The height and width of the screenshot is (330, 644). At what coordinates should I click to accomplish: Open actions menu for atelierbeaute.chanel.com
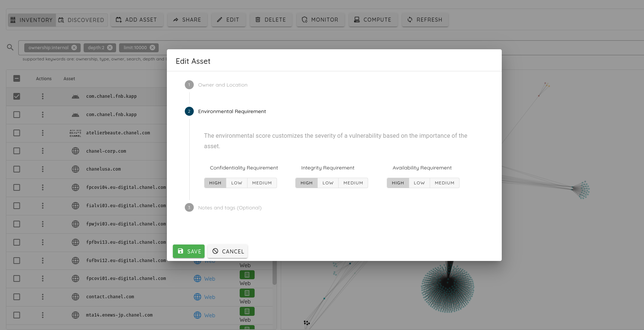(x=43, y=133)
